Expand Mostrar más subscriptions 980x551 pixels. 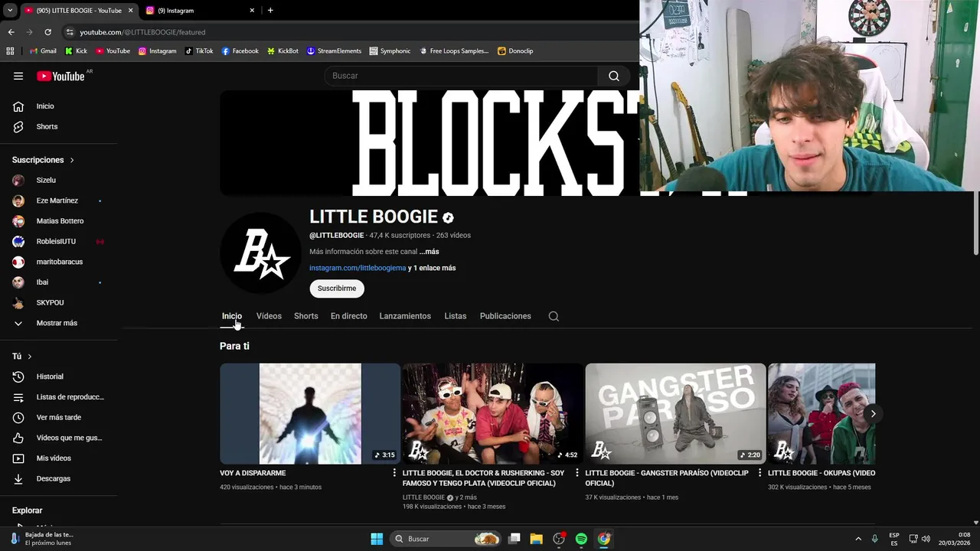(x=58, y=323)
